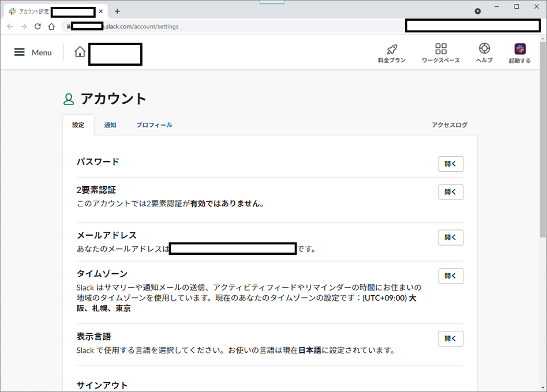Image resolution: width=547 pixels, height=392 pixels.
Task: Open the パスワード settings with 開く
Action: pos(451,164)
